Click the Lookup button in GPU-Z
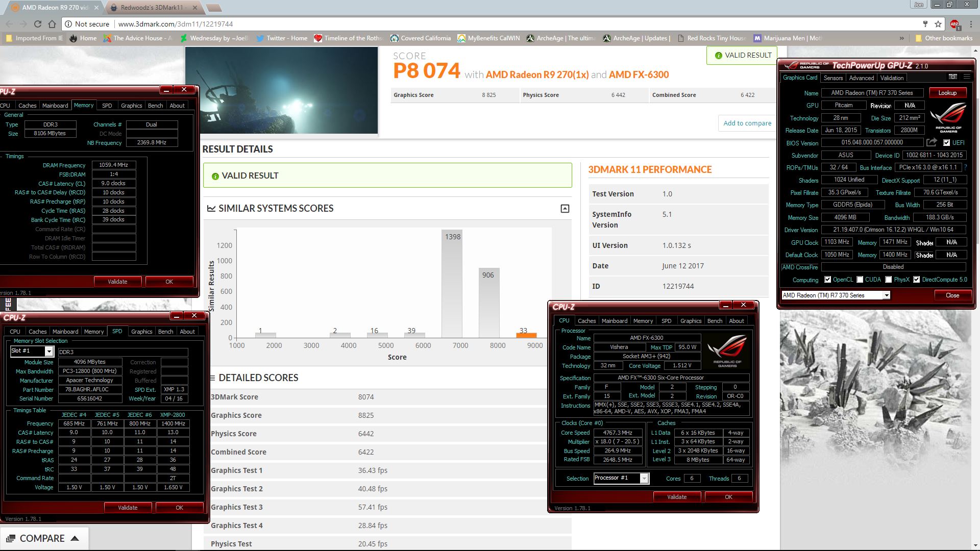This screenshot has height=551, width=980. pos(947,93)
